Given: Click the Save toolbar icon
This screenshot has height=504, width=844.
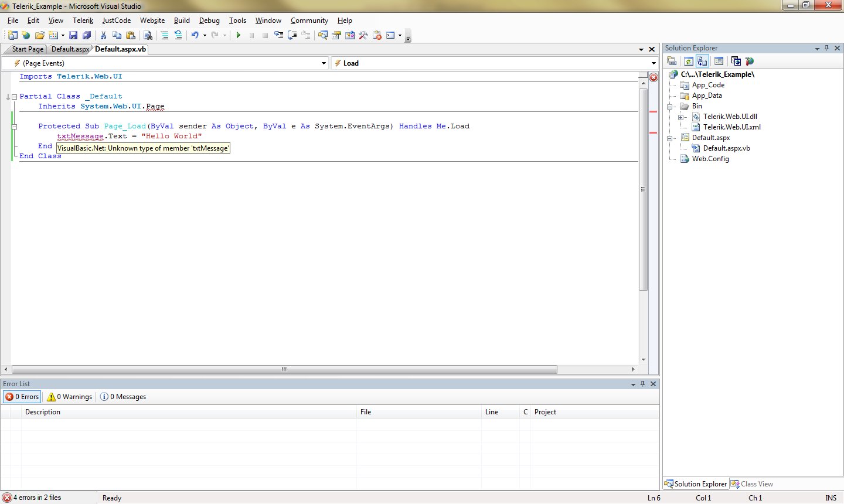Looking at the screenshot, I should click(73, 35).
